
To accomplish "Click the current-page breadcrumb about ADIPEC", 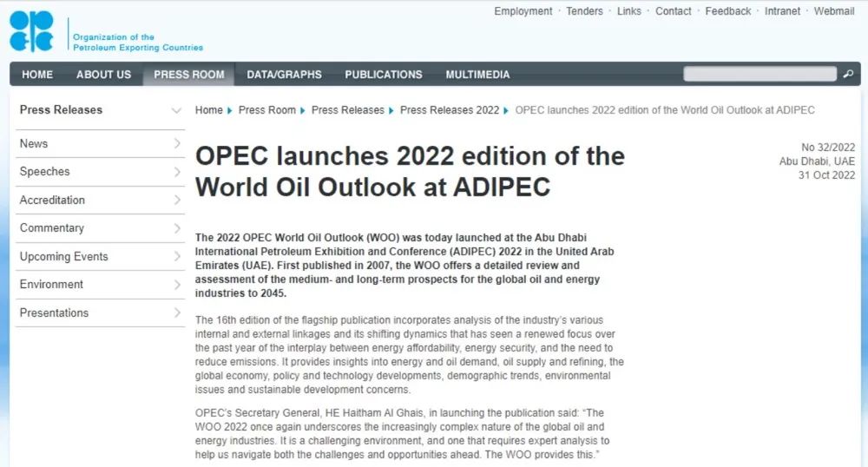I will tap(665, 110).
